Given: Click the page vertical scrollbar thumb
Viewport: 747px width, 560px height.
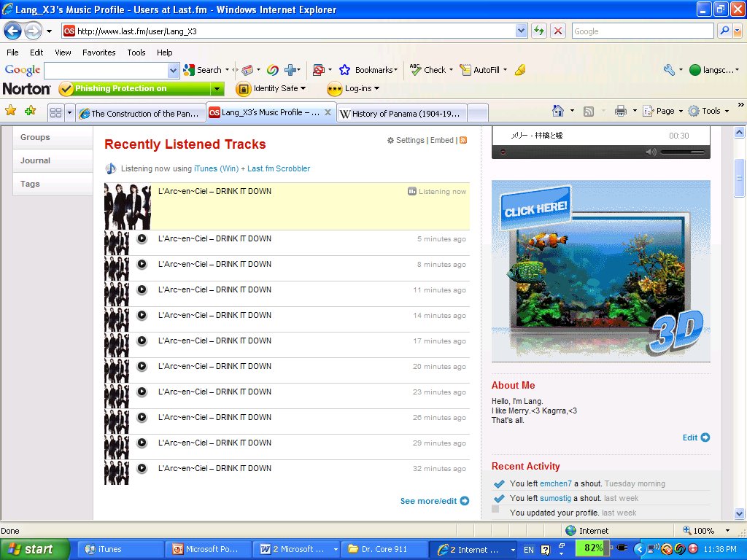Looking at the screenshot, I should [x=739, y=177].
